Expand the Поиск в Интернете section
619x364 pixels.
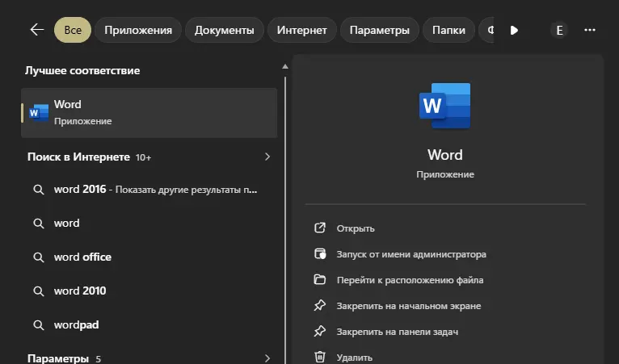pyautogui.click(x=267, y=157)
